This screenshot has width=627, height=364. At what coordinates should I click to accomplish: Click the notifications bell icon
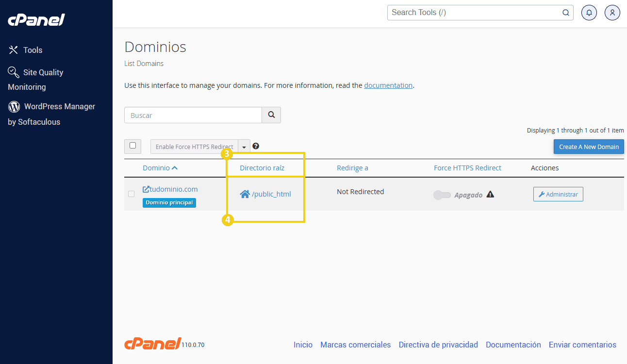(x=589, y=13)
